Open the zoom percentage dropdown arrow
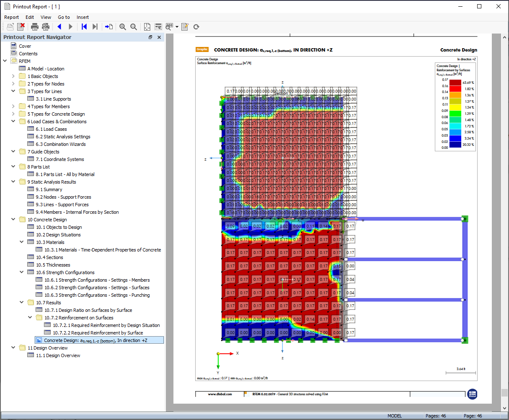This screenshot has width=509, height=420. click(x=177, y=27)
